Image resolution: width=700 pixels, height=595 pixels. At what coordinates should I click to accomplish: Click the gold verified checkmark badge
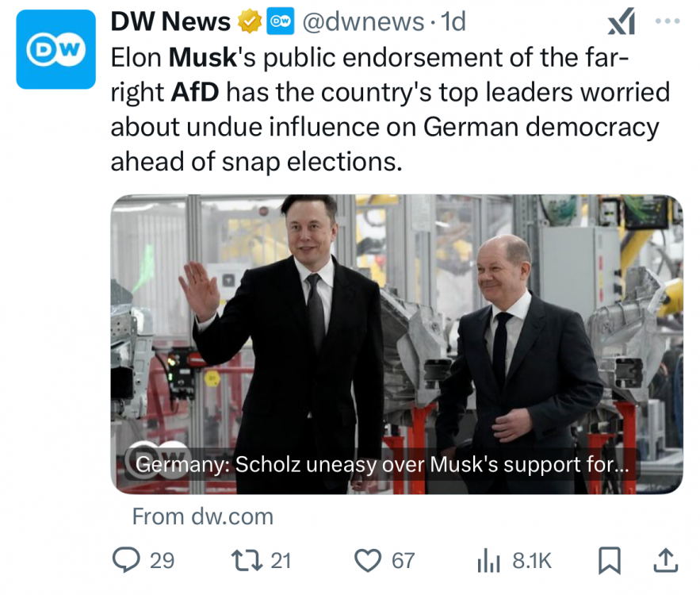click(x=249, y=23)
